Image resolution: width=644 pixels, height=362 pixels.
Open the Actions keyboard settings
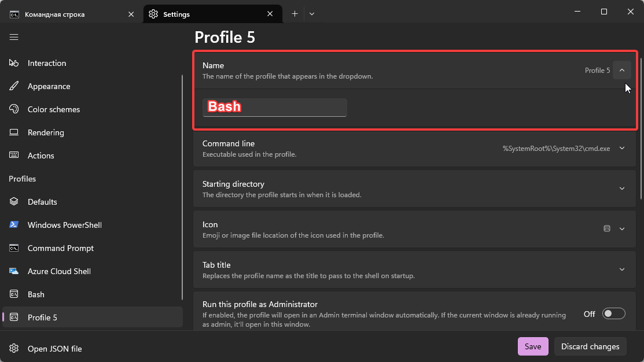(x=41, y=156)
